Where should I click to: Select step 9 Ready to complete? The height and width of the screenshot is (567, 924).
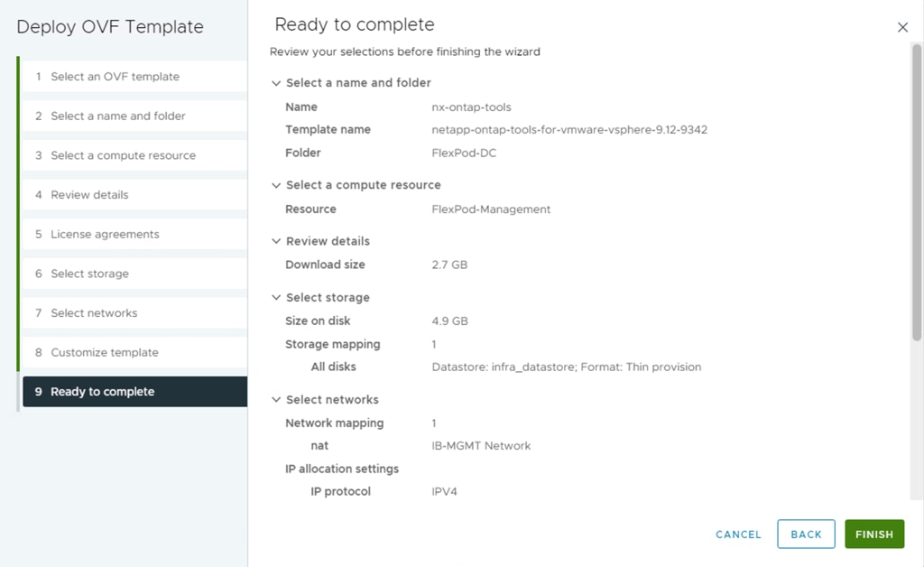click(102, 392)
